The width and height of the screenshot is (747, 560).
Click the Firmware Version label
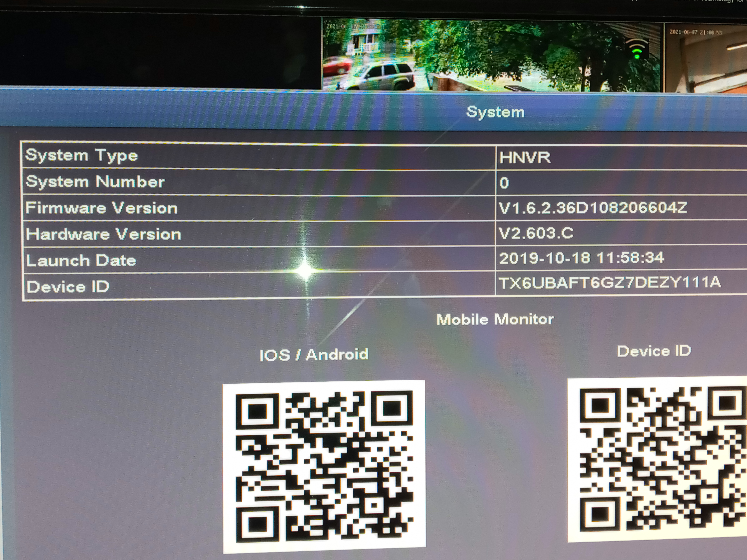pos(101,208)
